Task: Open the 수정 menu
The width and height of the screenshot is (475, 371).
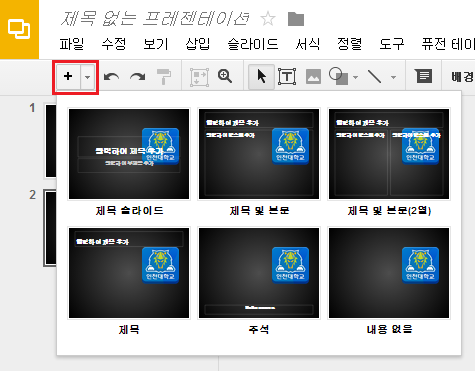Action: [x=114, y=44]
